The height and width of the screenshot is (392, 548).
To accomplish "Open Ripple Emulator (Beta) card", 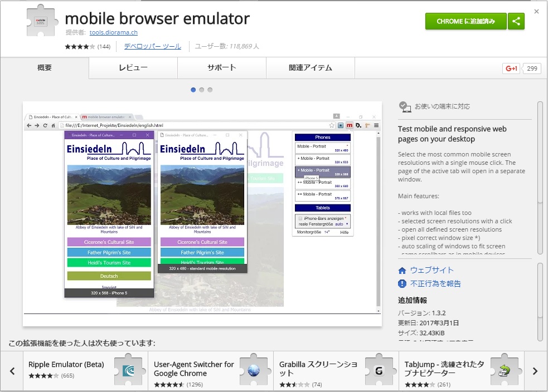I will click(86, 371).
